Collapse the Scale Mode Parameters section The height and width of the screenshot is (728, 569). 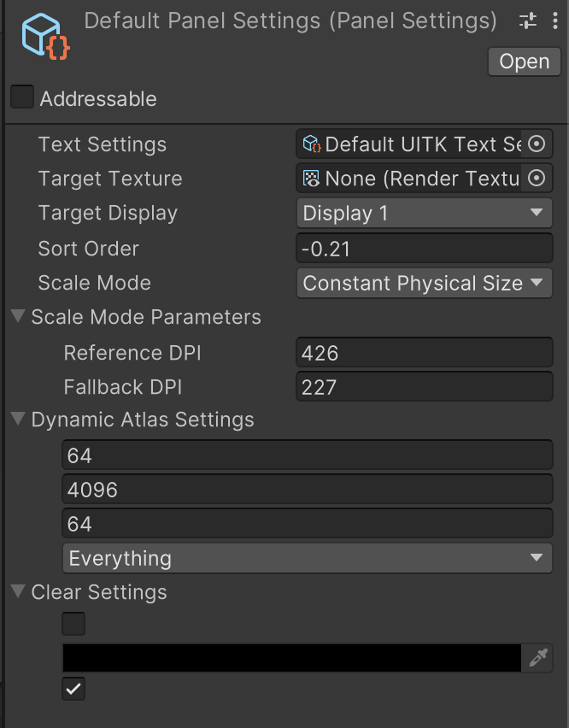pyautogui.click(x=16, y=316)
